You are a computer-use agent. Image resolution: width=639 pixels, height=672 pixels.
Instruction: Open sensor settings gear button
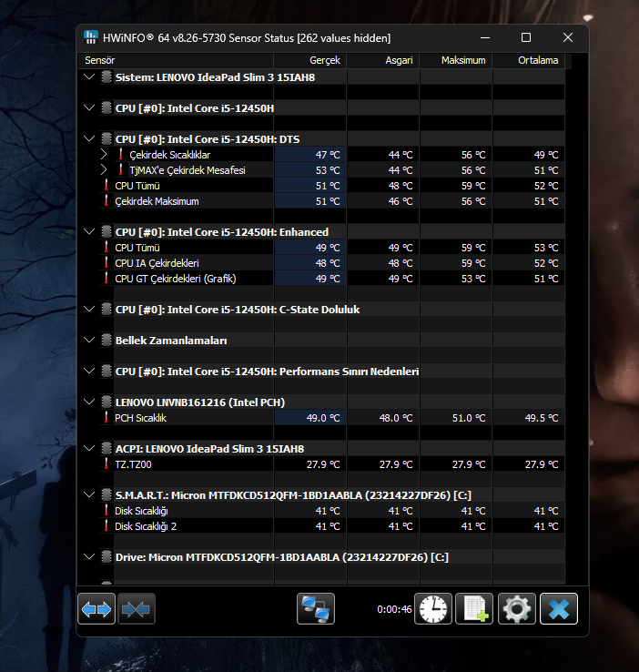pos(516,608)
